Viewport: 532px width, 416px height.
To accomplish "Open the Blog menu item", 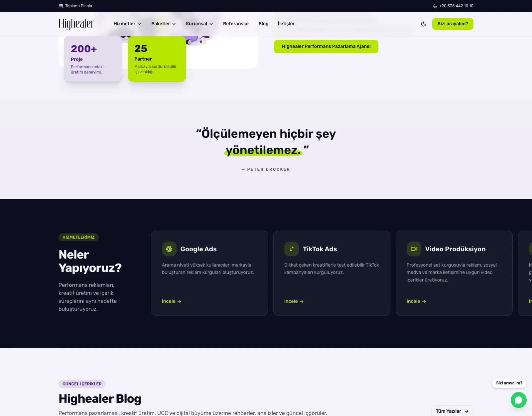I will click(x=263, y=24).
